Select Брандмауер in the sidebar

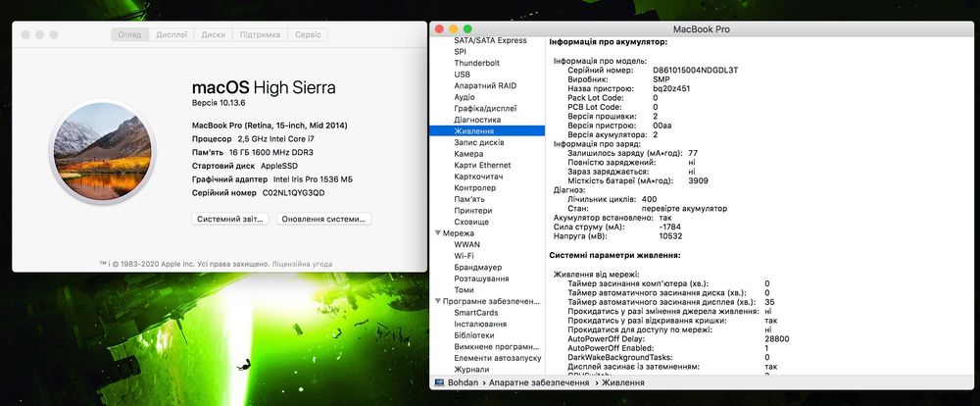478,267
